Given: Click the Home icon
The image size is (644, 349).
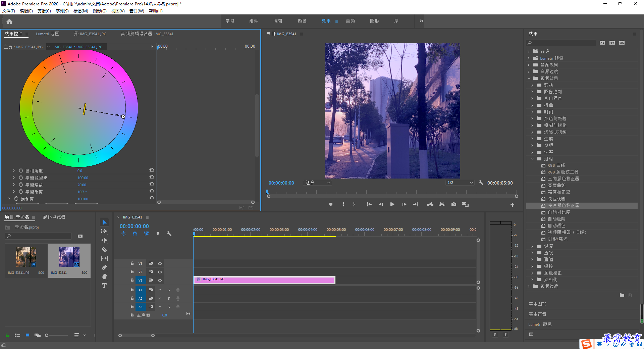Looking at the screenshot, I should [x=9, y=21].
